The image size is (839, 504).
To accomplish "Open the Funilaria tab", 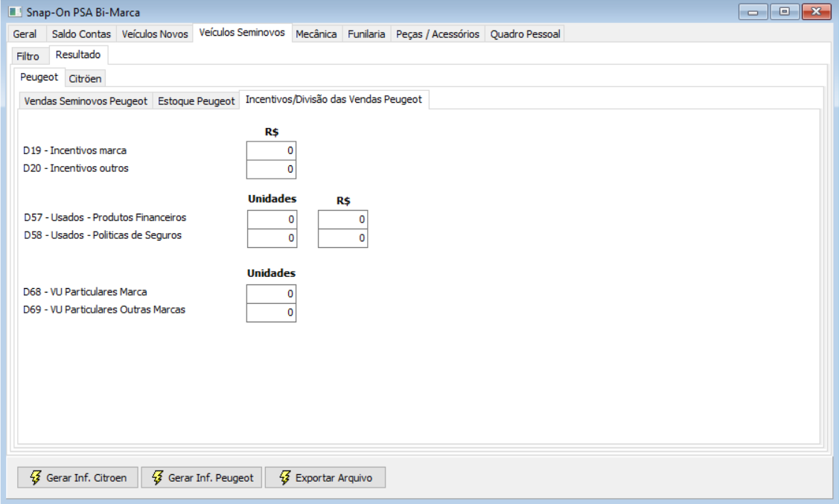I will coord(366,34).
